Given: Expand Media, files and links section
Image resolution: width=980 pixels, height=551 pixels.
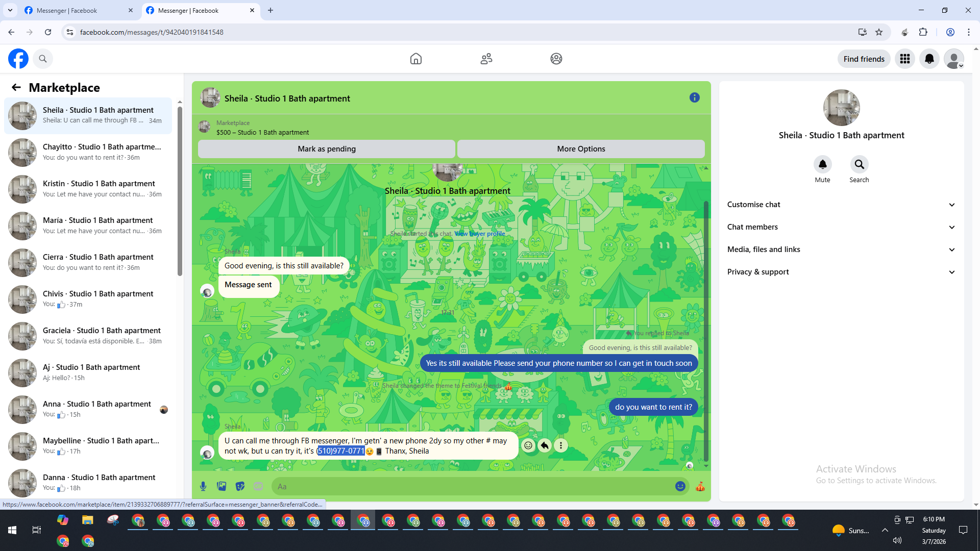Looking at the screenshot, I should pyautogui.click(x=841, y=249).
